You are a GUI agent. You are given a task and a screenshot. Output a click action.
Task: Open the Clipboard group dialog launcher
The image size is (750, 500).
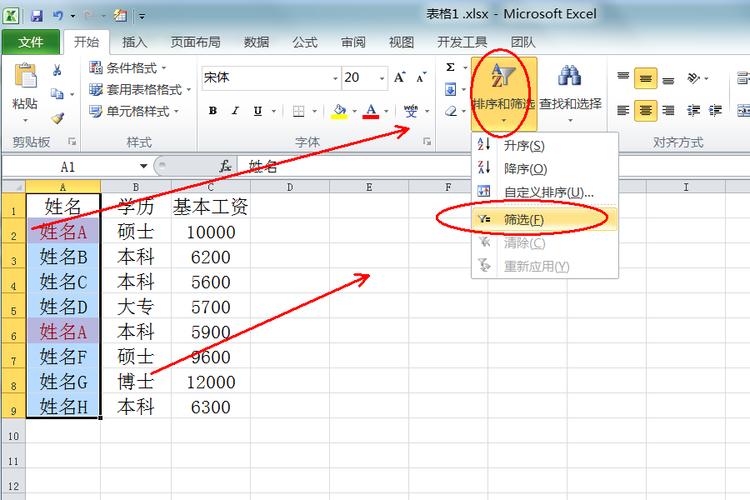(x=72, y=142)
